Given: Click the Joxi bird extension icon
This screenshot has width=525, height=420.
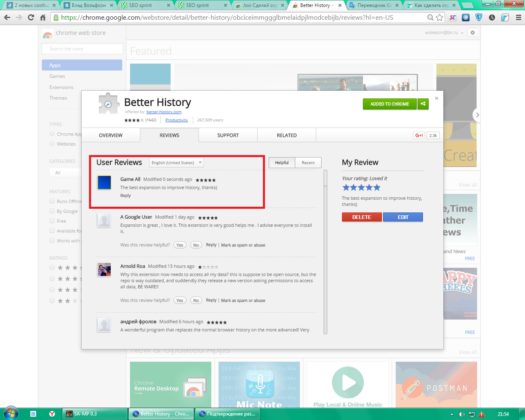Looking at the screenshot, I should (505, 18).
